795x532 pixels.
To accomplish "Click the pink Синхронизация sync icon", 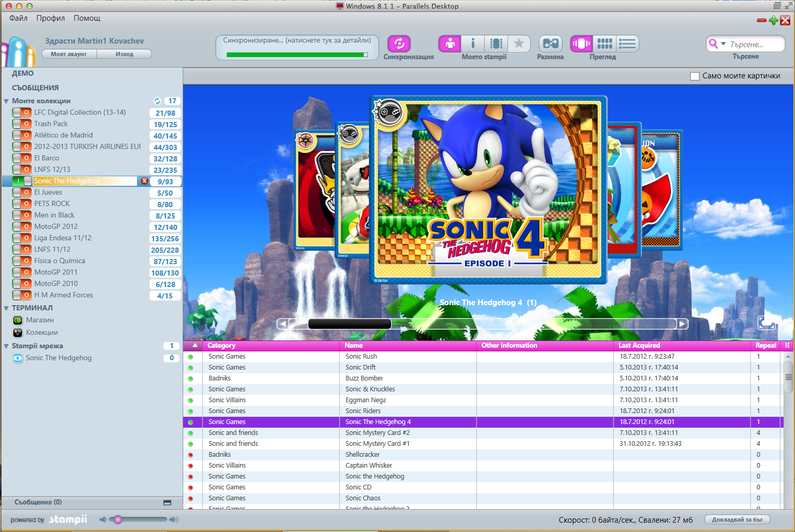I will [x=399, y=44].
